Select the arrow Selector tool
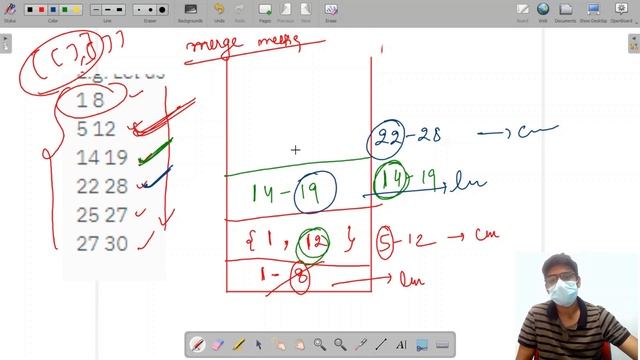 click(259, 345)
